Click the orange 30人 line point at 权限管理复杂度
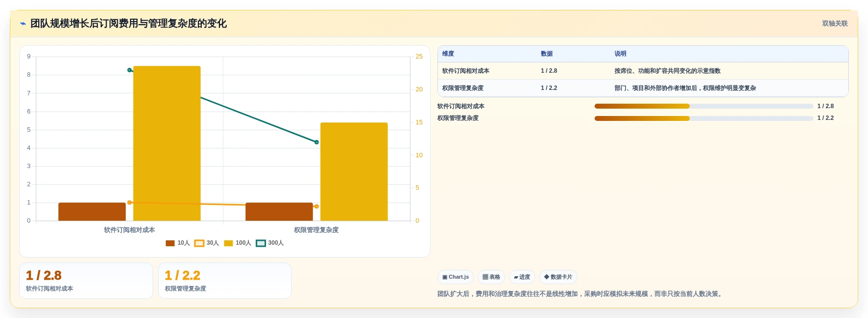 (317, 206)
